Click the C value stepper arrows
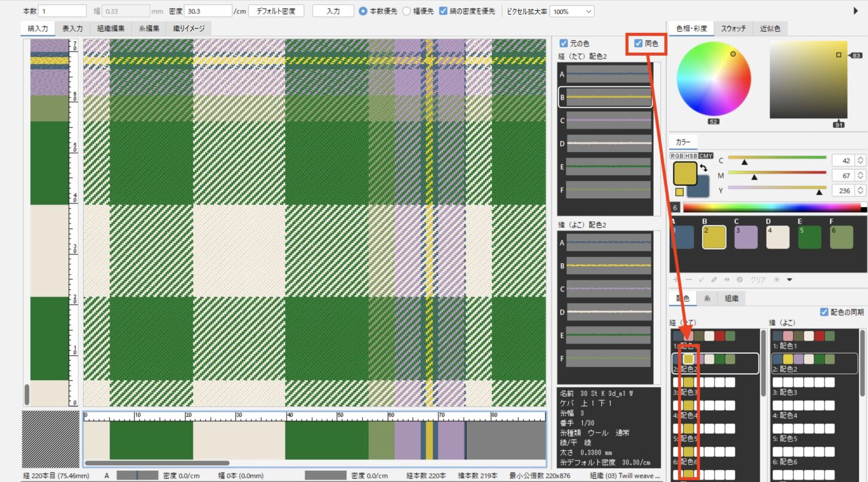Screen dimensions: 868x482 coord(860,160)
